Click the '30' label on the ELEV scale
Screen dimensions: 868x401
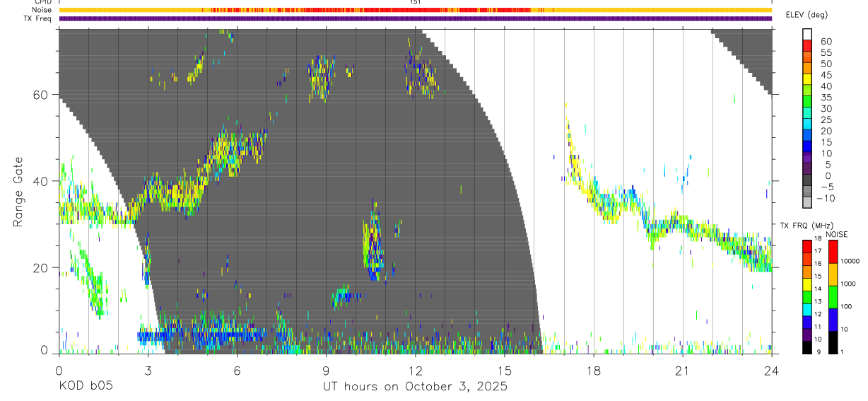point(826,108)
